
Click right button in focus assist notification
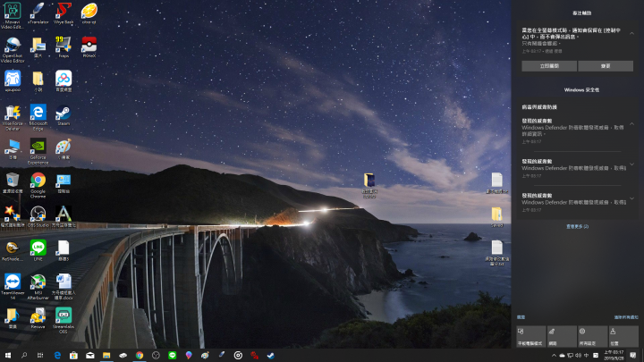click(606, 66)
